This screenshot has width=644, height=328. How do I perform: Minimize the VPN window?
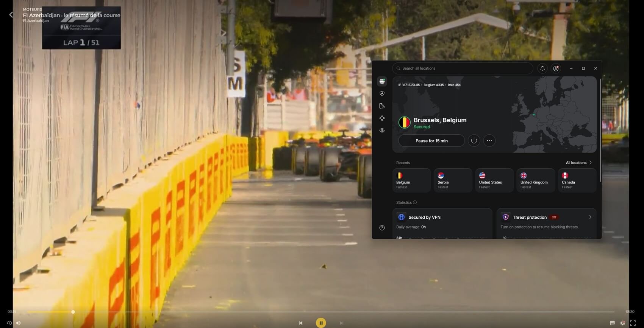click(571, 68)
